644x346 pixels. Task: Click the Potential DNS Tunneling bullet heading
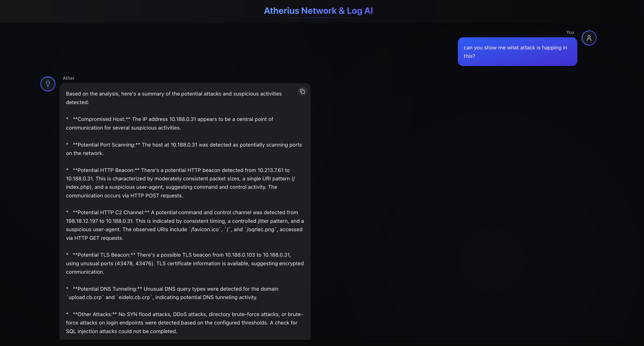107,289
